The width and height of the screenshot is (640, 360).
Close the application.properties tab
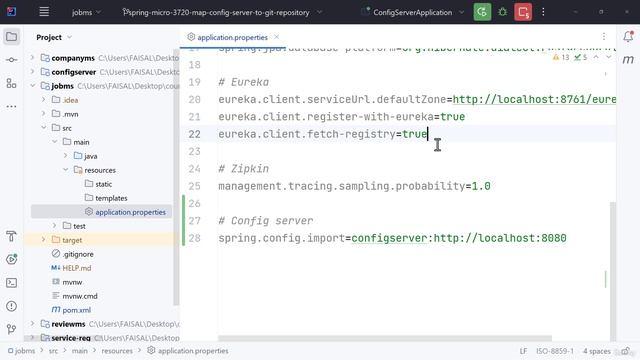(277, 37)
